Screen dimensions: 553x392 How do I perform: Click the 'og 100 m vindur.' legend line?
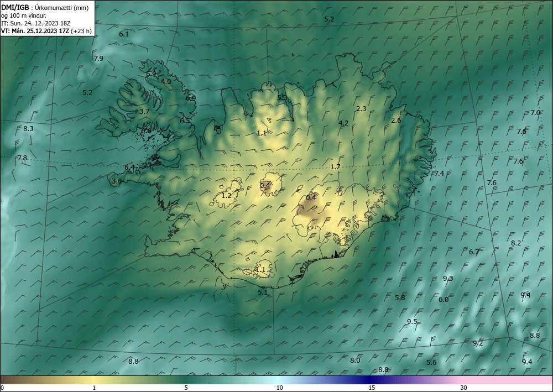pyautogui.click(x=24, y=15)
